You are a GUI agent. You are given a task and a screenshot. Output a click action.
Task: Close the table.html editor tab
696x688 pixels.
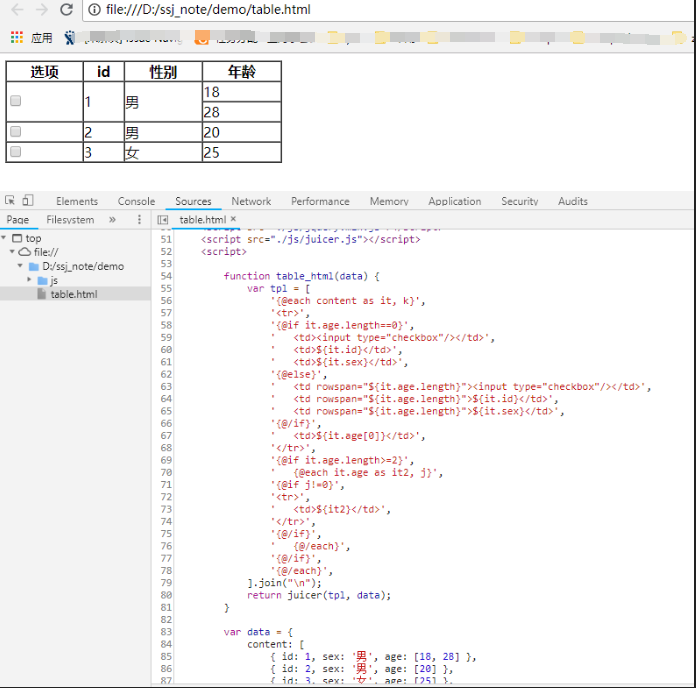(x=233, y=219)
